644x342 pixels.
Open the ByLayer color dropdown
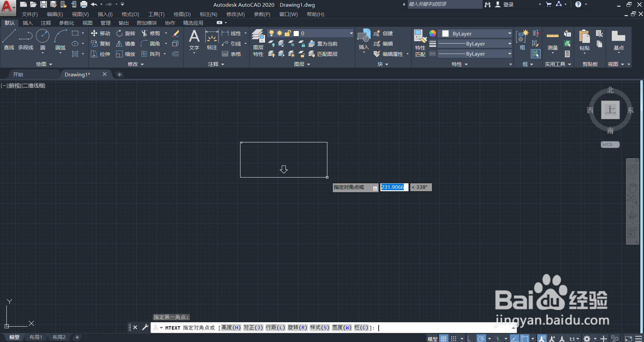pyautogui.click(x=475, y=33)
